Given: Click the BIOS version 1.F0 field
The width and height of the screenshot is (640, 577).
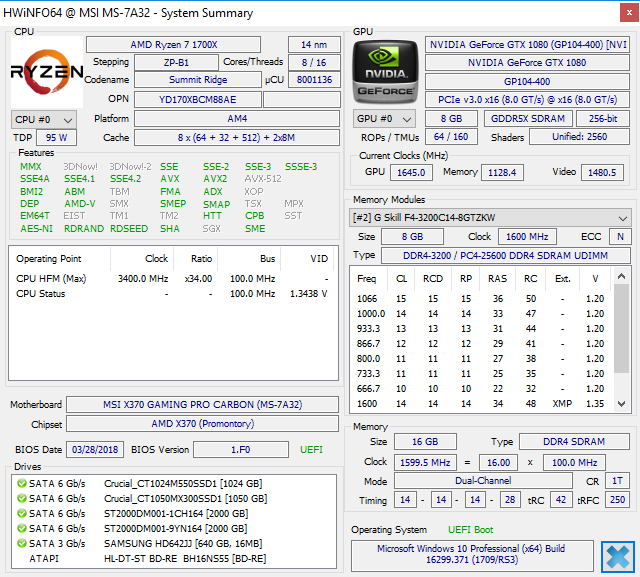Looking at the screenshot, I should (x=241, y=450).
